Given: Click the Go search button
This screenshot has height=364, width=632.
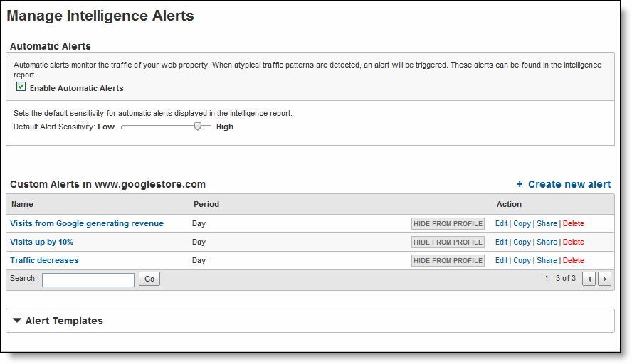Looking at the screenshot, I should coord(149,279).
